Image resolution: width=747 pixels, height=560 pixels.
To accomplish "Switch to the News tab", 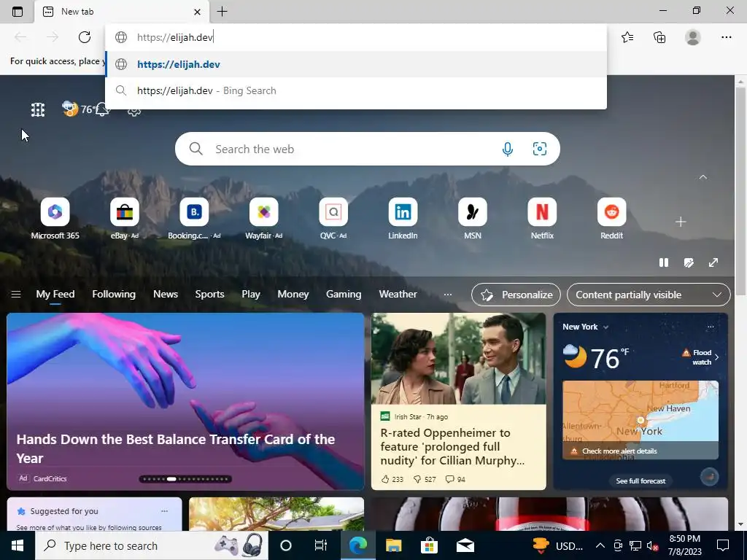I will [166, 295].
